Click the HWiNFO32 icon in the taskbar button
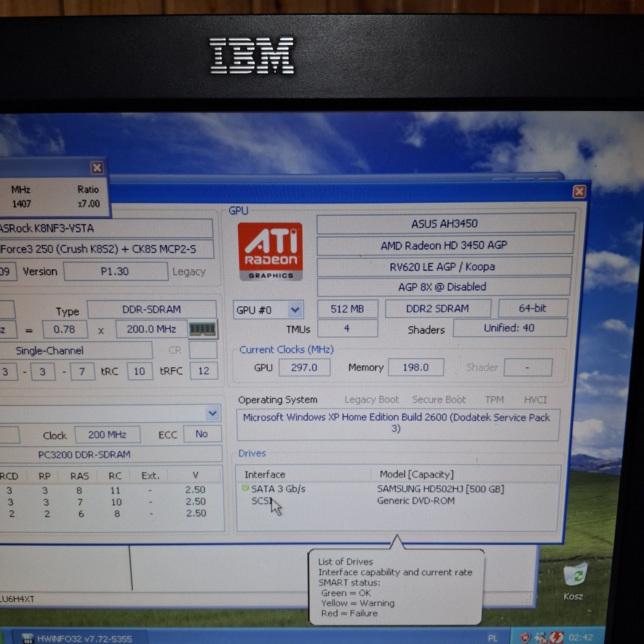 tap(27, 639)
